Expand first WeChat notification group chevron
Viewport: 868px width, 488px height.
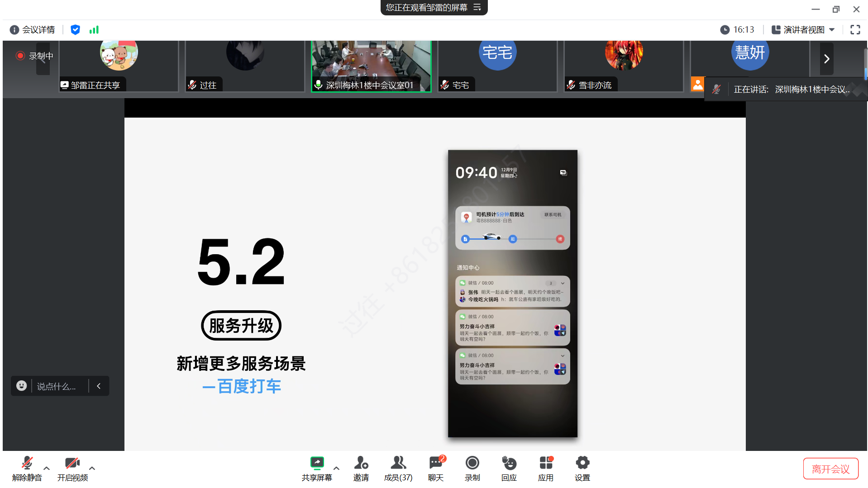pos(563,283)
